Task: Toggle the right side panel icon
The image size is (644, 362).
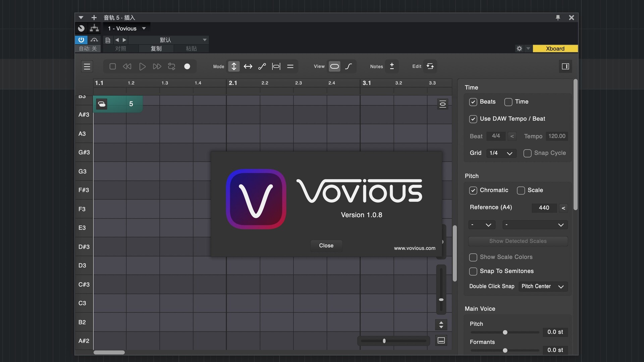Action: click(565, 66)
